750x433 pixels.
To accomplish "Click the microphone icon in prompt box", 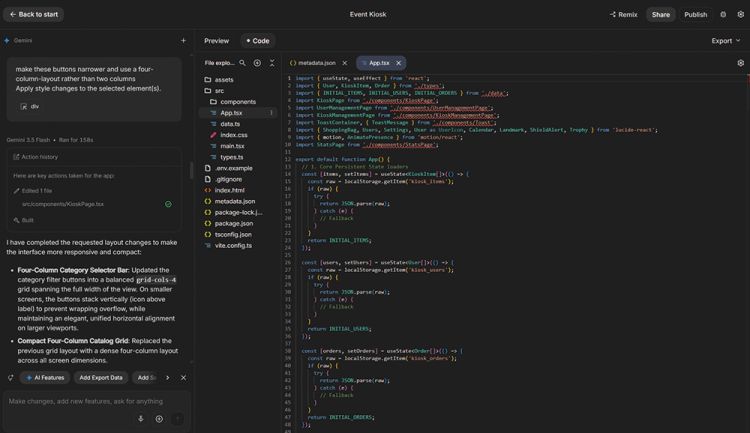I will [x=141, y=419].
